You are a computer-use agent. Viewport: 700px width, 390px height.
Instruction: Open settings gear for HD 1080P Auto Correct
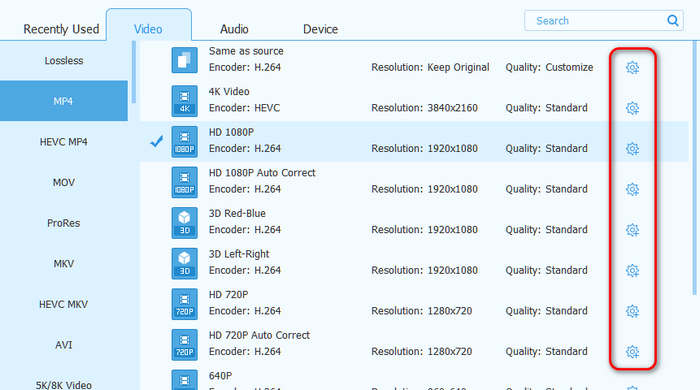632,190
